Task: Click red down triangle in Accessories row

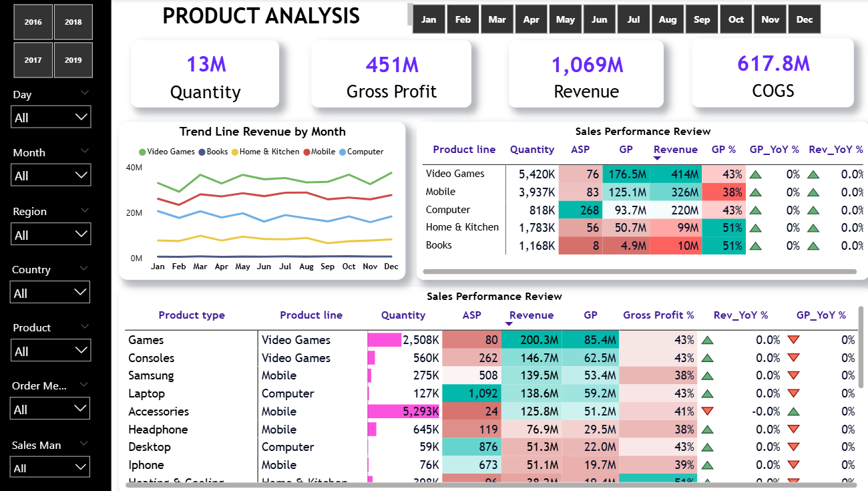Action: tap(708, 412)
